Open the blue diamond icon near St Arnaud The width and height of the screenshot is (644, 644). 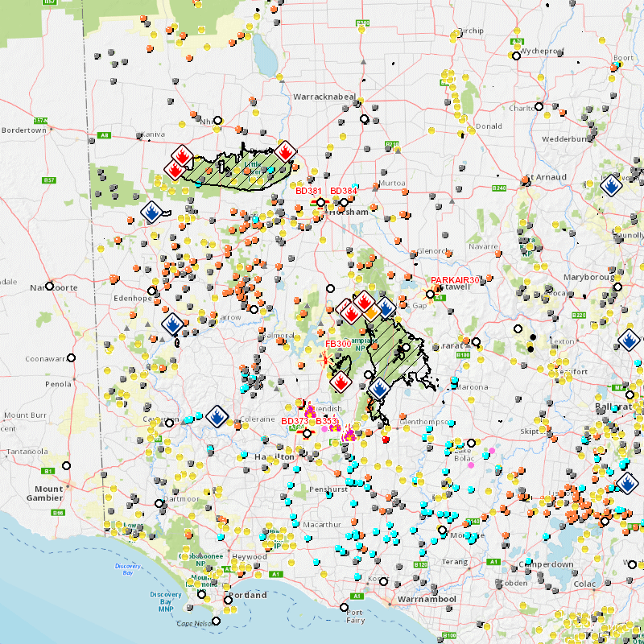[x=612, y=185]
